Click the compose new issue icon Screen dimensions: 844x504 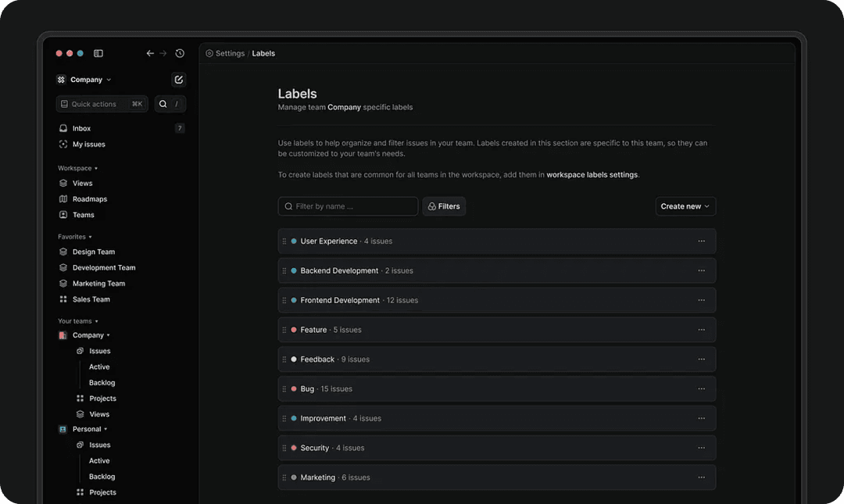click(178, 80)
